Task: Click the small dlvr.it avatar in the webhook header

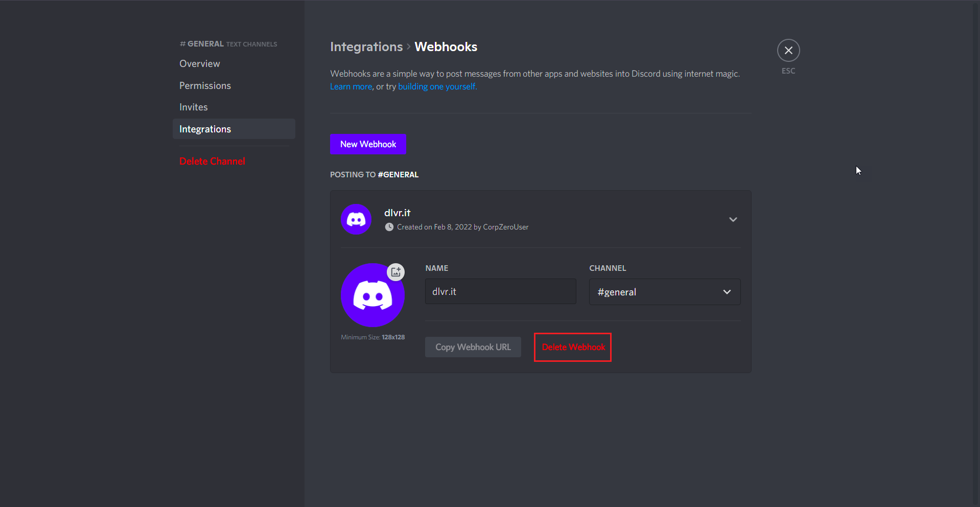Action: pyautogui.click(x=356, y=219)
